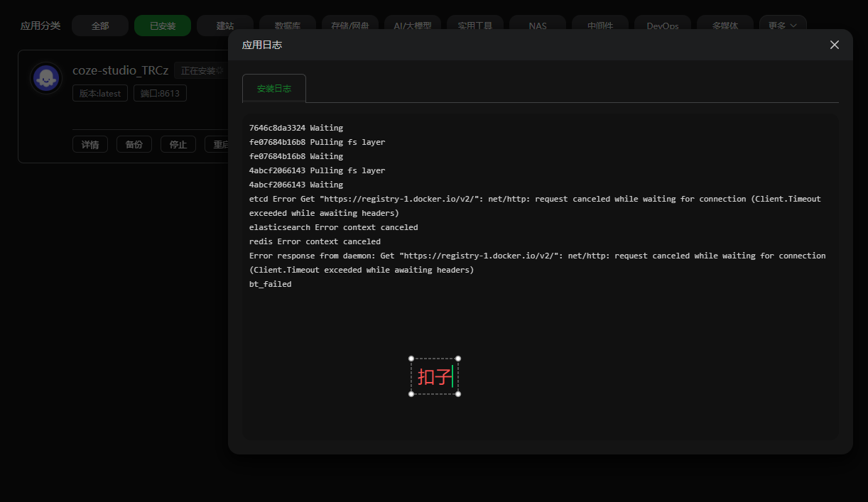Stop the app with the 停止 button
Image resolution: width=868 pixels, height=502 pixels.
178,143
